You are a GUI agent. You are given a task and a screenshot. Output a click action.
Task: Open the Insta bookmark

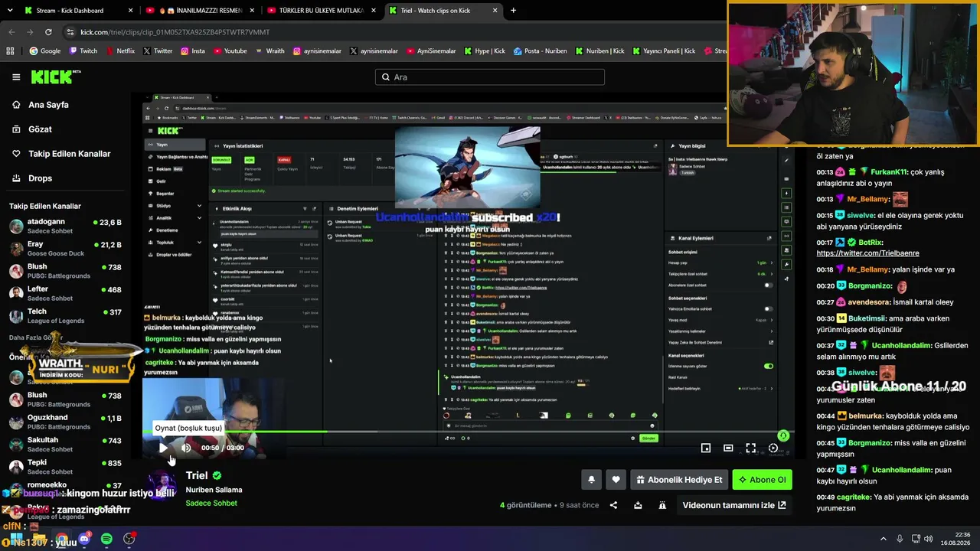point(193,51)
